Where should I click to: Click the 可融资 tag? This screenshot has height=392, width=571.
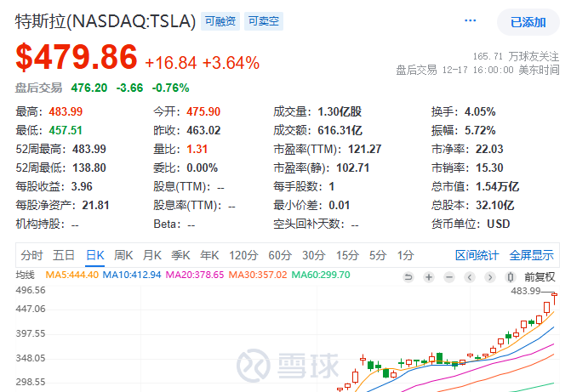point(220,21)
